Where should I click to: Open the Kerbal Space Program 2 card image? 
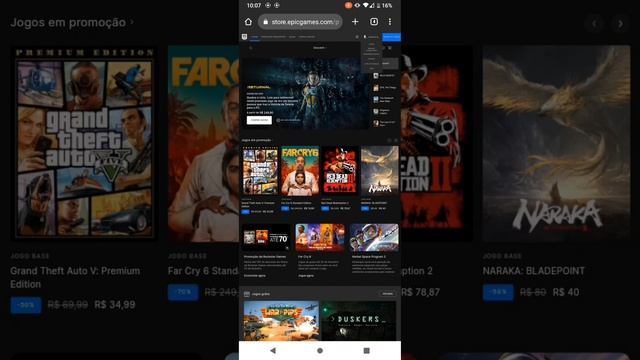[374, 237]
